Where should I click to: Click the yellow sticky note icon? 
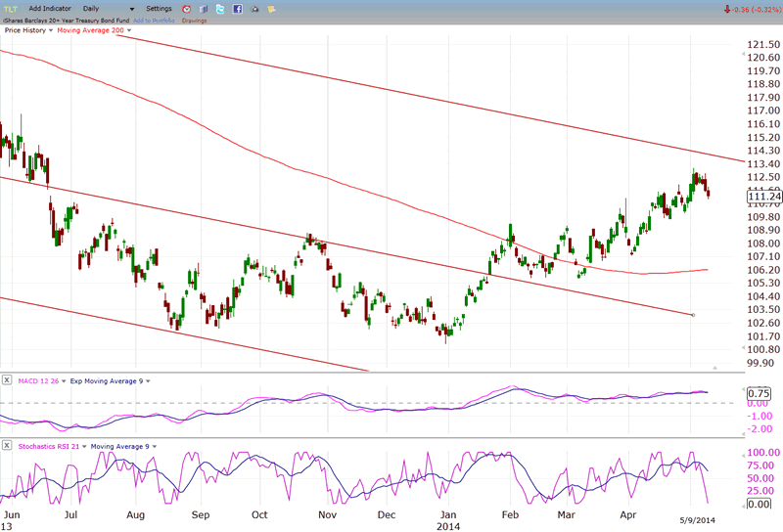pyautogui.click(x=271, y=9)
